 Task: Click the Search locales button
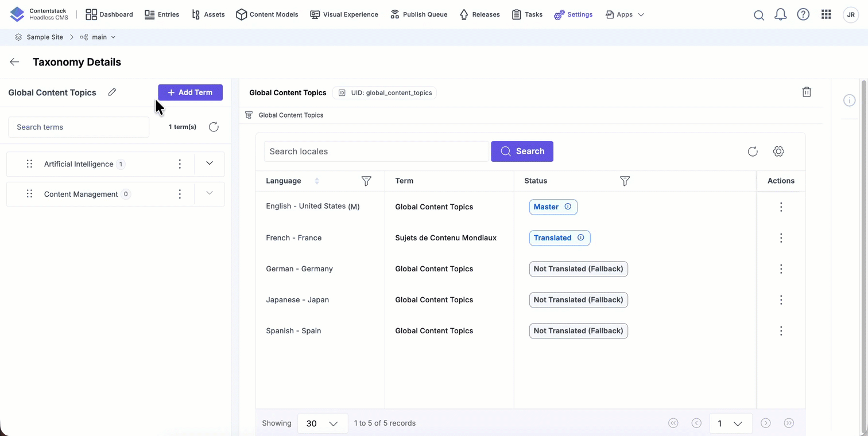point(522,151)
